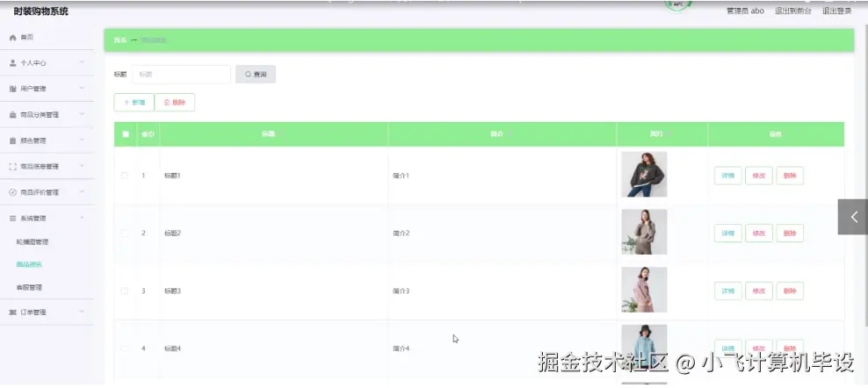
Task: Click the magnifier icon in 查询 button
Action: click(248, 74)
